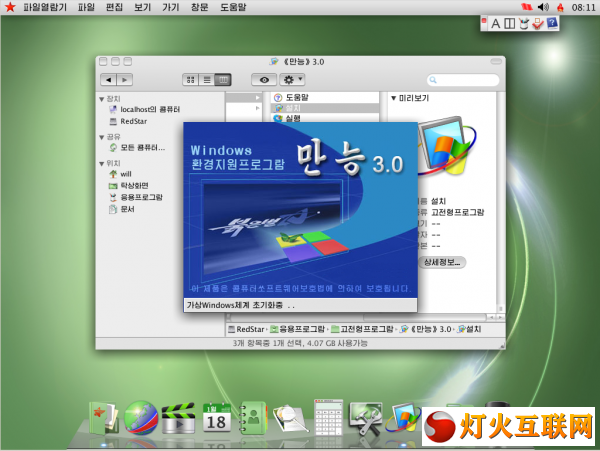Switch to column view
The height and width of the screenshot is (451, 600).
pyautogui.click(x=223, y=80)
